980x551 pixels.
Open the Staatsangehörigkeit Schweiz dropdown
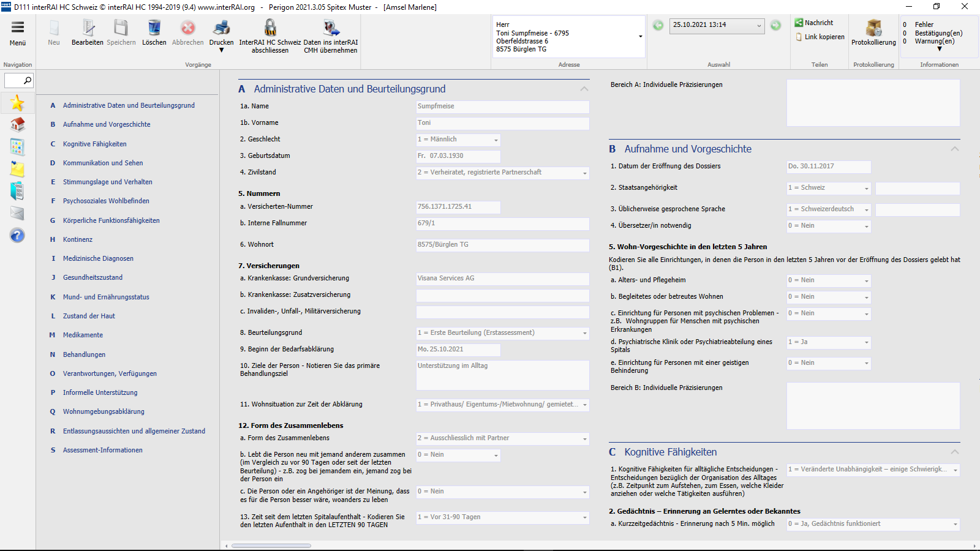pos(866,189)
